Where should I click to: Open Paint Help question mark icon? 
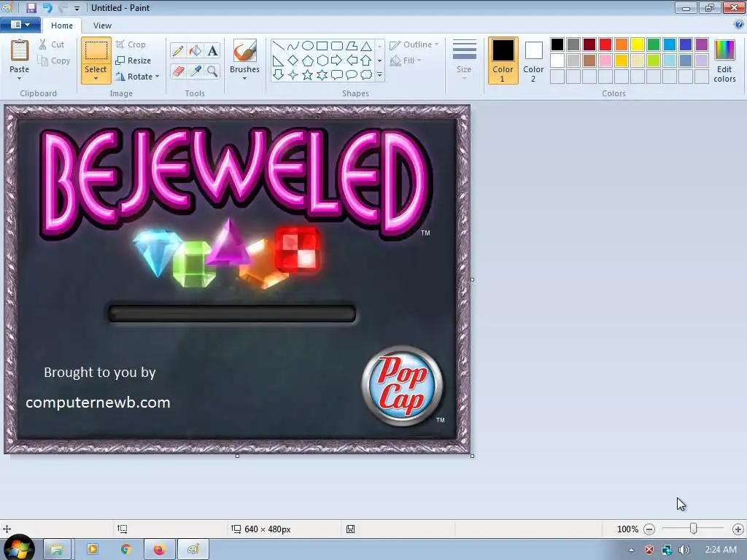738,24
